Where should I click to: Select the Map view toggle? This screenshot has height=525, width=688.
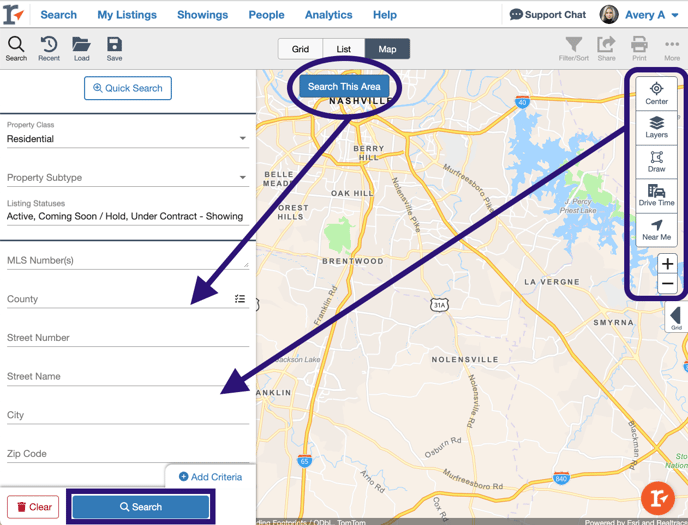(387, 49)
